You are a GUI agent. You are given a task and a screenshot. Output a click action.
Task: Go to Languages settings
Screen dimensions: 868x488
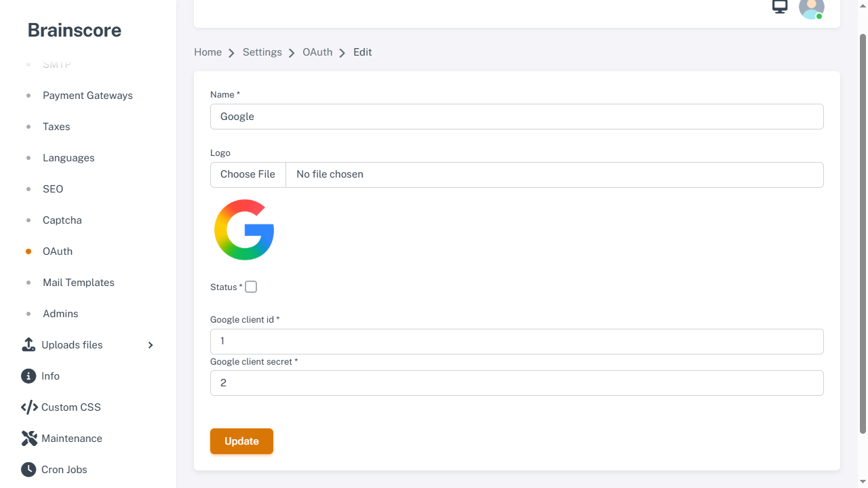click(68, 158)
